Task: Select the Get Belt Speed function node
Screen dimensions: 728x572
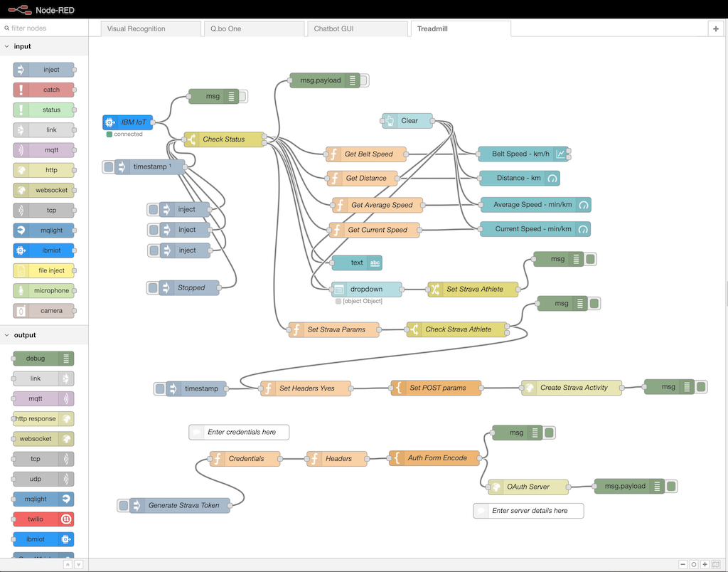Action: (366, 154)
